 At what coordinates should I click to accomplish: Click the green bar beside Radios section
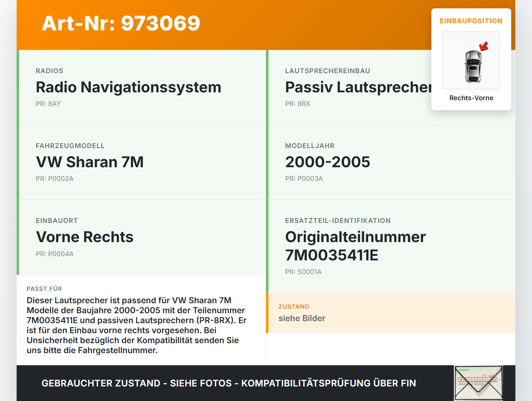tap(17, 87)
